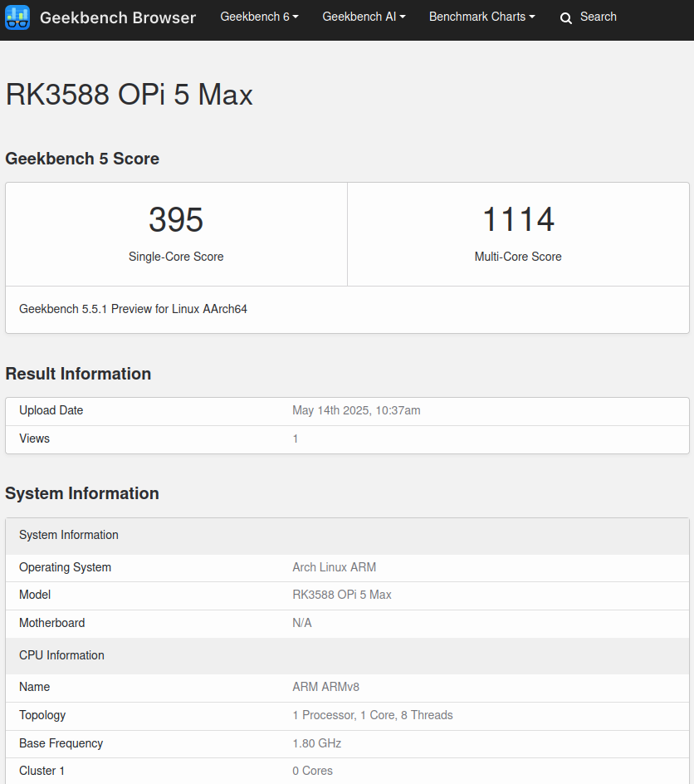This screenshot has height=784, width=694.
Task: Click the search magnifier icon
Action: 565,18
